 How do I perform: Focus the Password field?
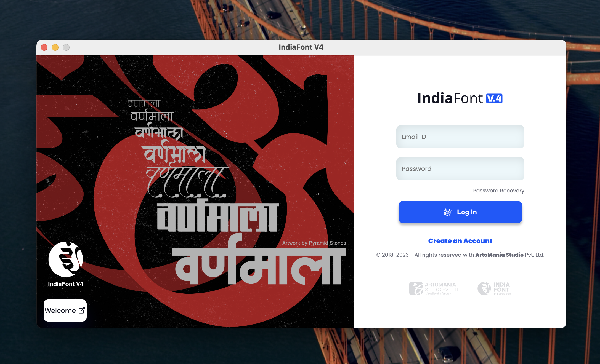pos(460,169)
